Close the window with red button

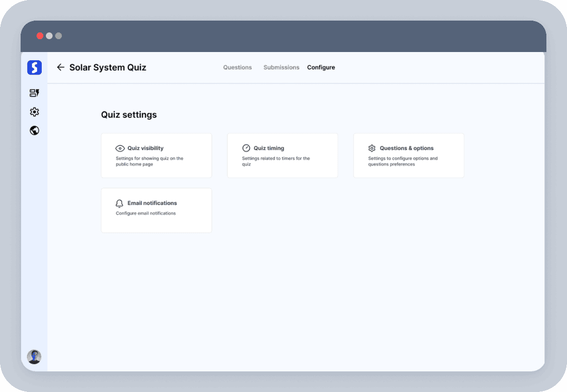[x=40, y=36]
